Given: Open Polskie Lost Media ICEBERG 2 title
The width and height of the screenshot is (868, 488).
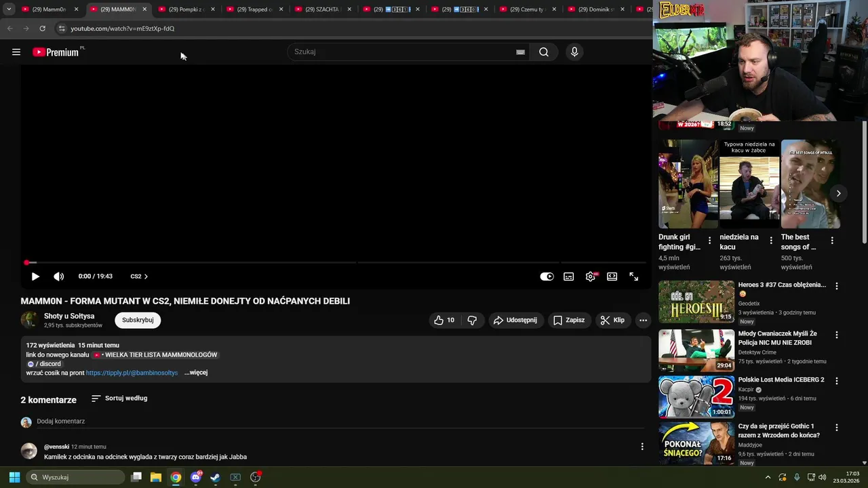Looking at the screenshot, I should [781, 380].
